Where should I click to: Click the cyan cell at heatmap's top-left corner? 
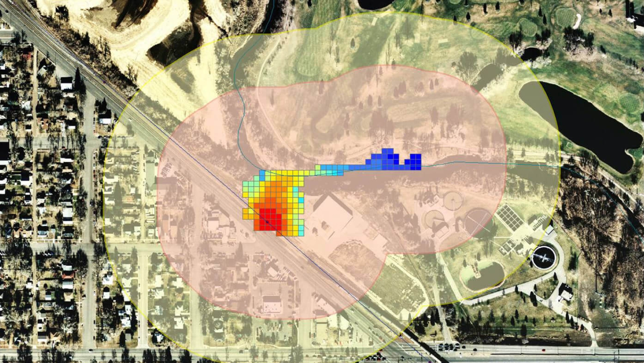click(x=262, y=173)
